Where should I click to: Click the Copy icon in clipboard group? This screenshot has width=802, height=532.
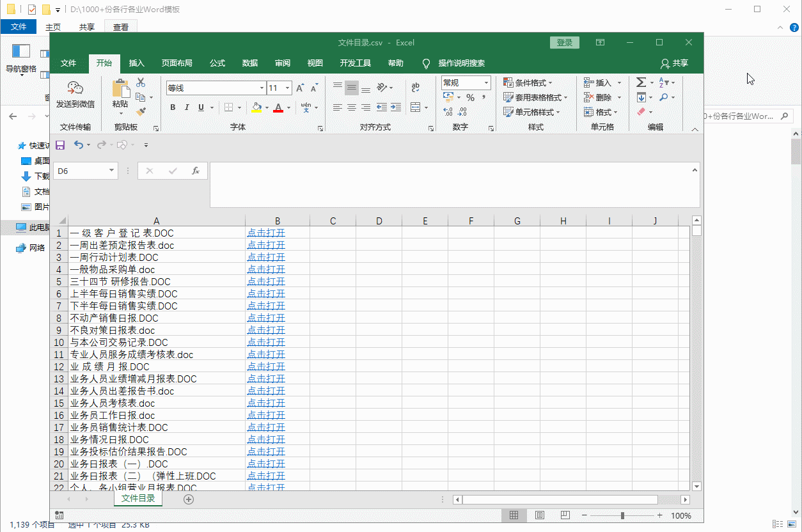coord(141,97)
